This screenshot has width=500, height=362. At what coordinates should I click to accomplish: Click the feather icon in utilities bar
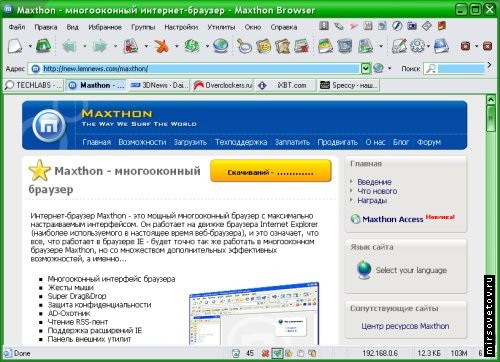click(x=339, y=26)
